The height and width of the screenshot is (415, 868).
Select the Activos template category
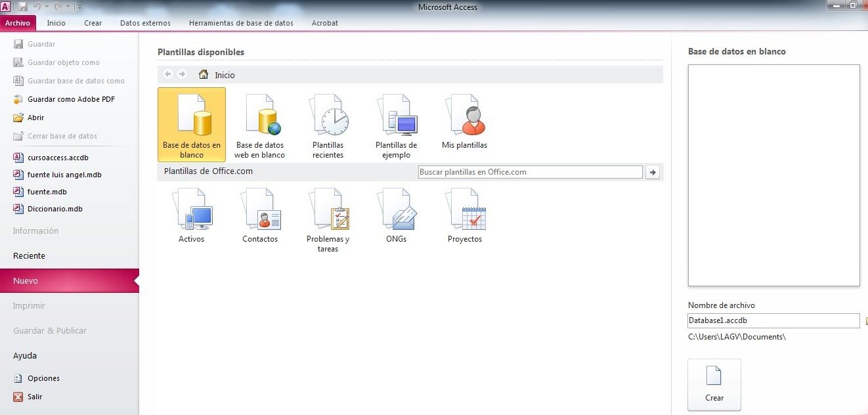tap(192, 217)
